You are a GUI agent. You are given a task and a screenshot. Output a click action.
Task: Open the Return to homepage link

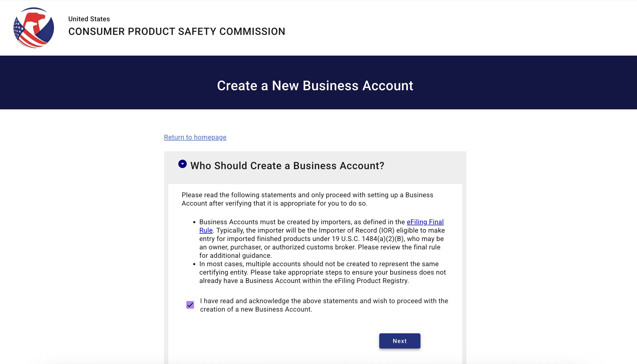[x=195, y=137]
